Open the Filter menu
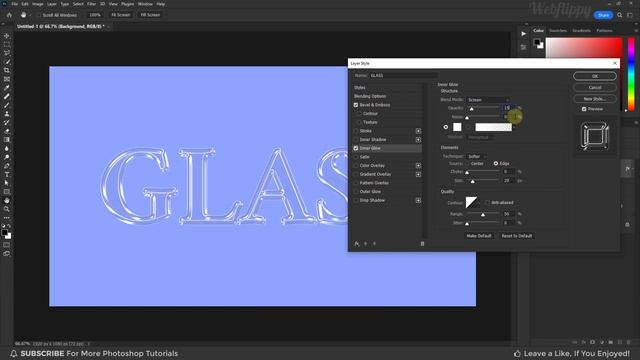This screenshot has width=640, height=360. tap(91, 4)
